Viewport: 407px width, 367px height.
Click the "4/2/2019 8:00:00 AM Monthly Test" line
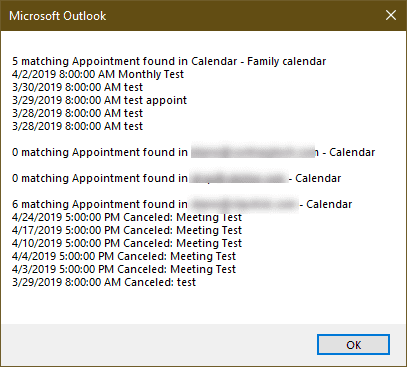(x=98, y=74)
